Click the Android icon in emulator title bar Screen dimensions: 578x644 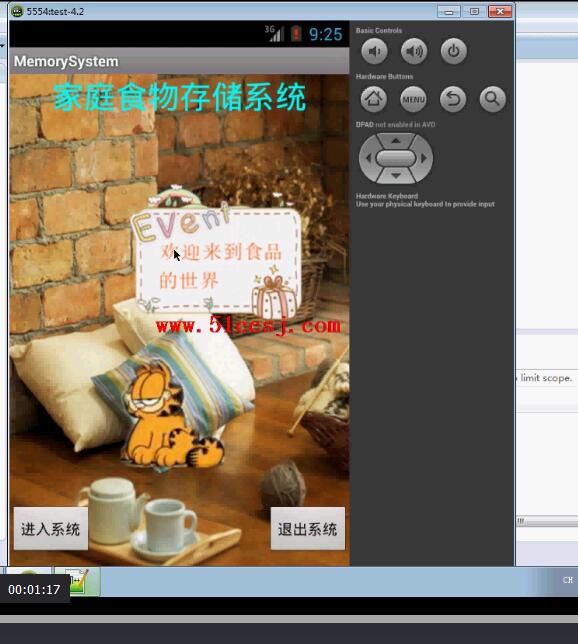click(17, 12)
